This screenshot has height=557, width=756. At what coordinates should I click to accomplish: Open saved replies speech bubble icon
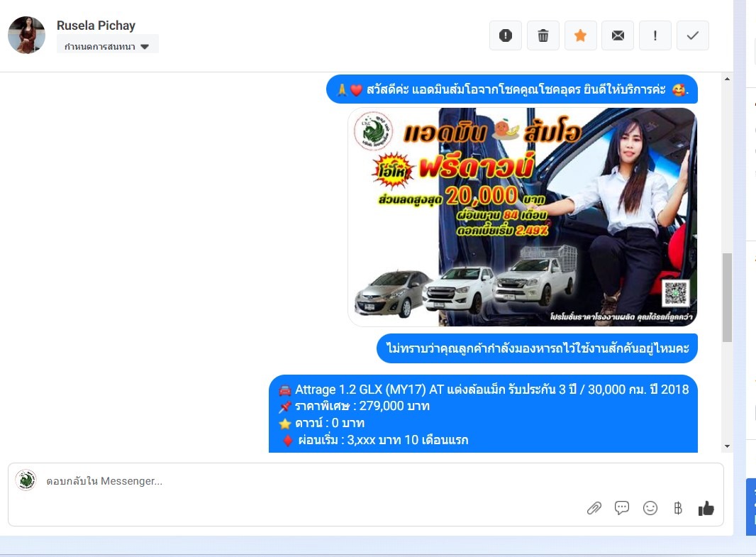point(622,507)
